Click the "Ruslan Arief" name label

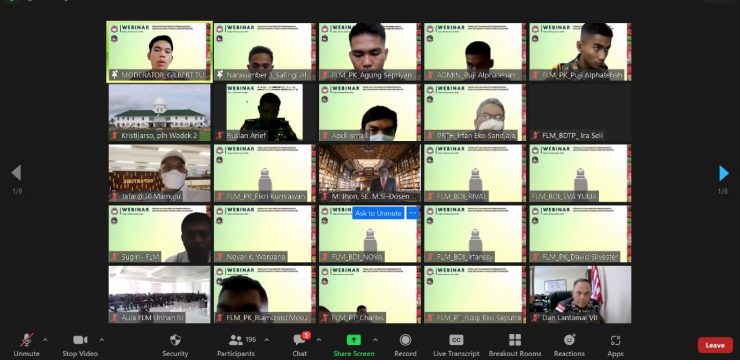click(x=246, y=135)
